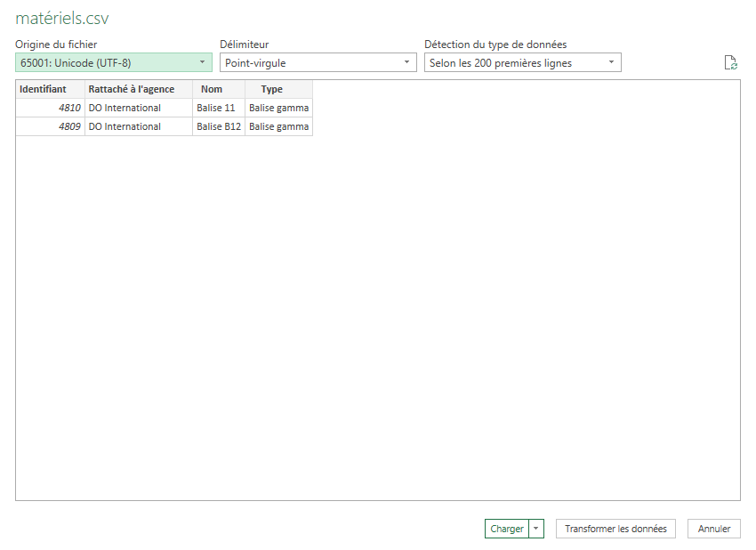Click the Charger button

[507, 529]
